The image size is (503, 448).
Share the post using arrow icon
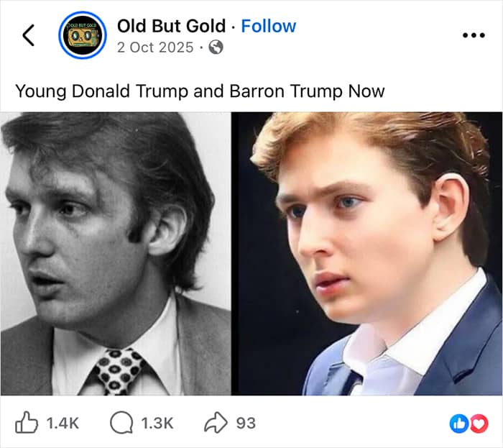coord(215,423)
